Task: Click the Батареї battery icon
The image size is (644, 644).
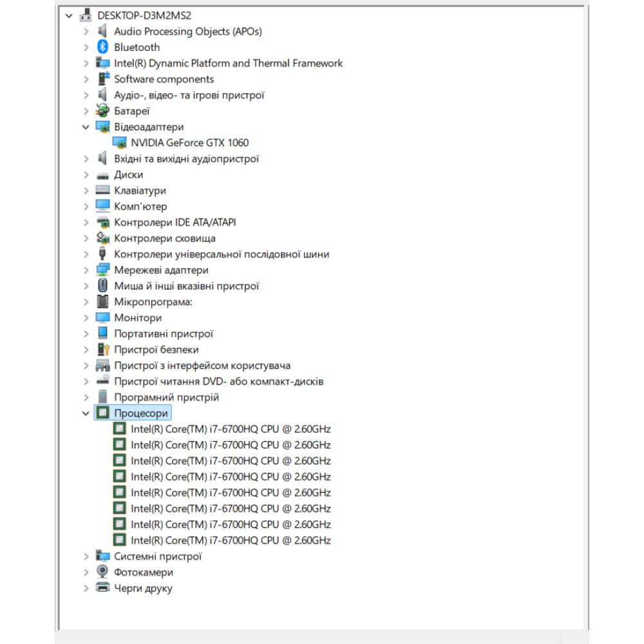Action: [x=102, y=111]
